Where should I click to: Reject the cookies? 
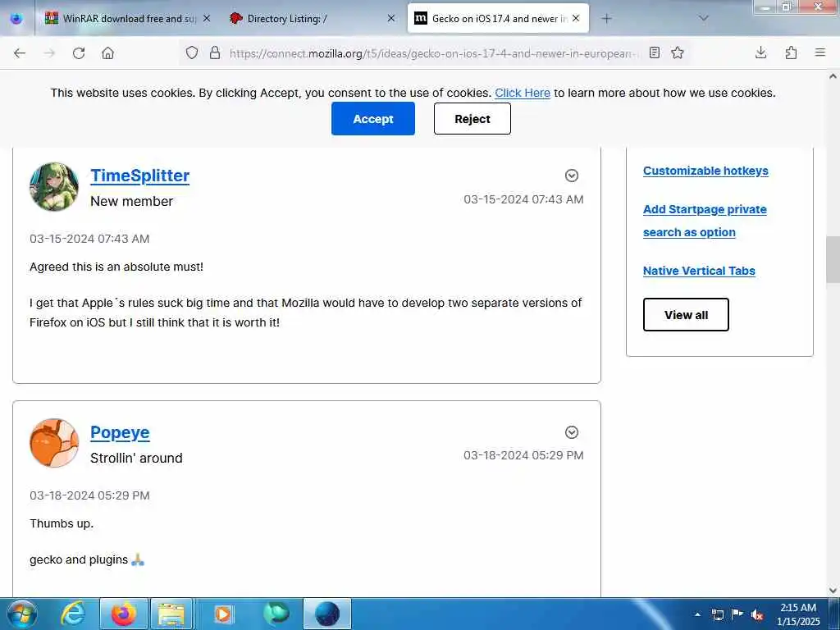472,118
